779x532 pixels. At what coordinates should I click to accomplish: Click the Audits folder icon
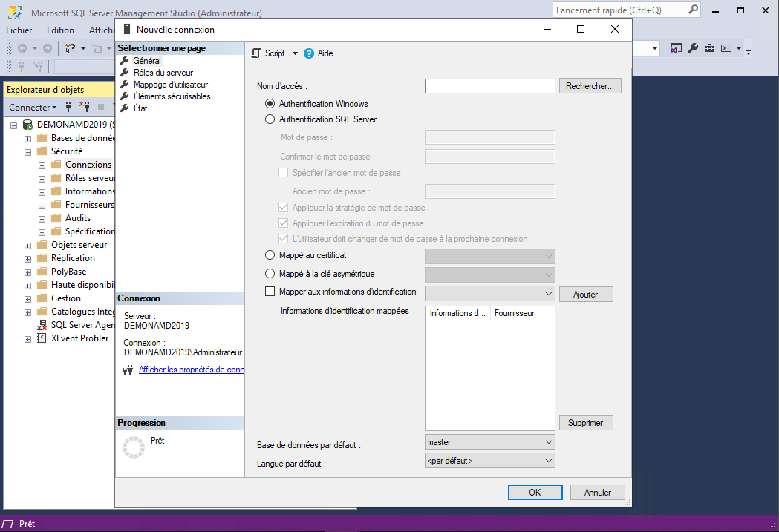tap(56, 218)
